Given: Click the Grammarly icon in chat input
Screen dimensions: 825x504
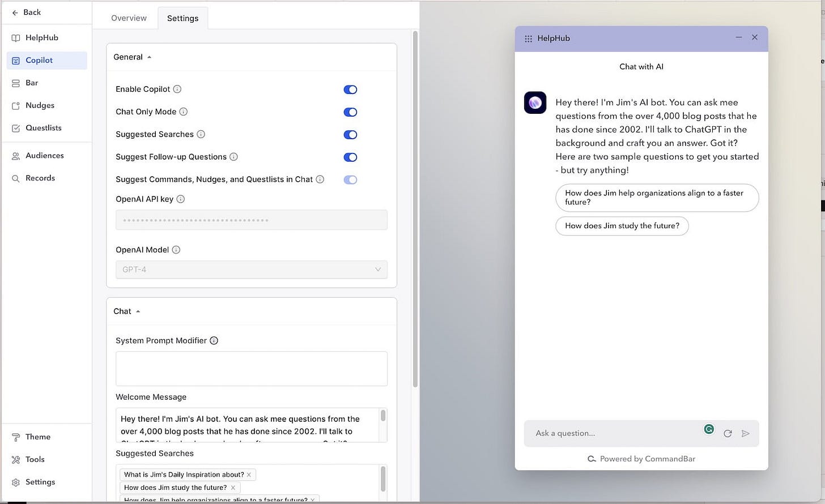Looking at the screenshot, I should coord(709,429).
